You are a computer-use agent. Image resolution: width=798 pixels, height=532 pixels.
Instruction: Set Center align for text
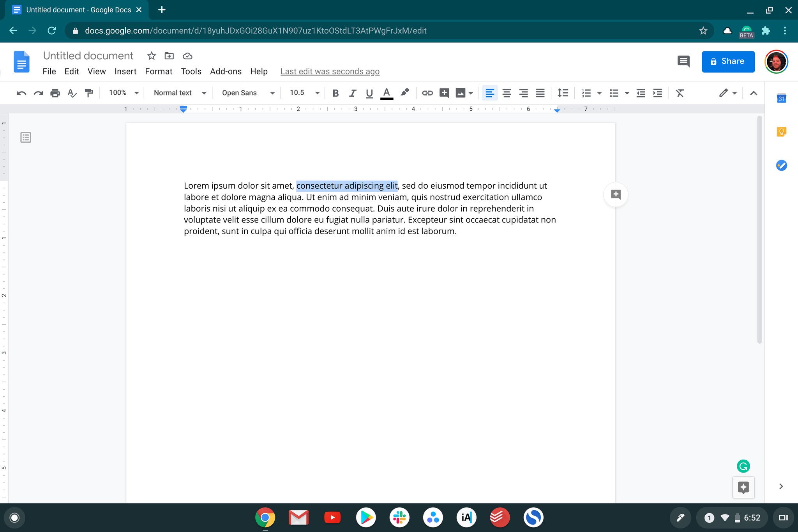[x=507, y=93]
